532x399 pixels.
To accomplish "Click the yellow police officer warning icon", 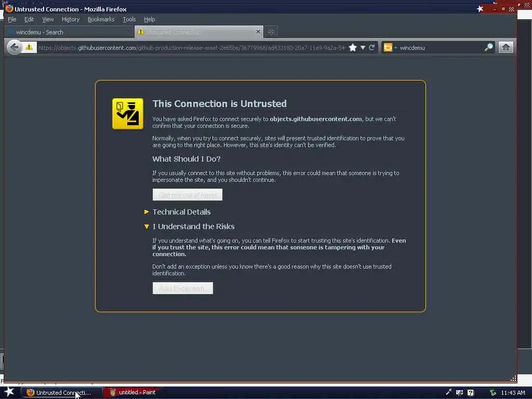I will 128,114.
